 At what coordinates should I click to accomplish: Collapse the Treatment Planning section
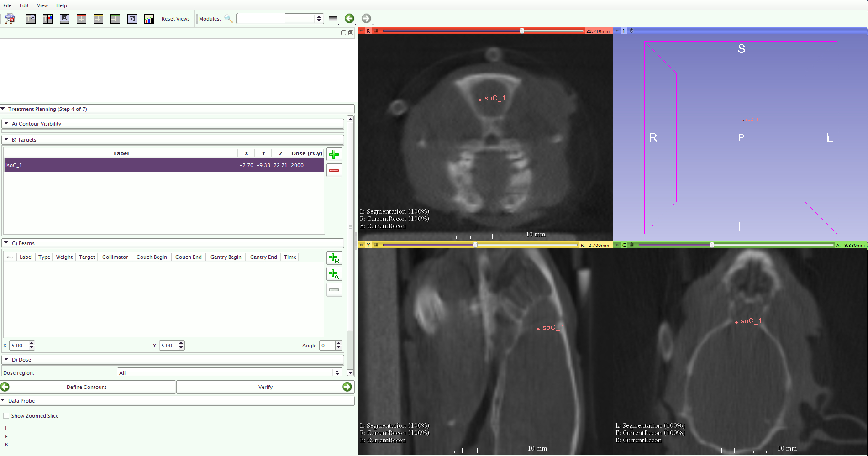coord(3,109)
